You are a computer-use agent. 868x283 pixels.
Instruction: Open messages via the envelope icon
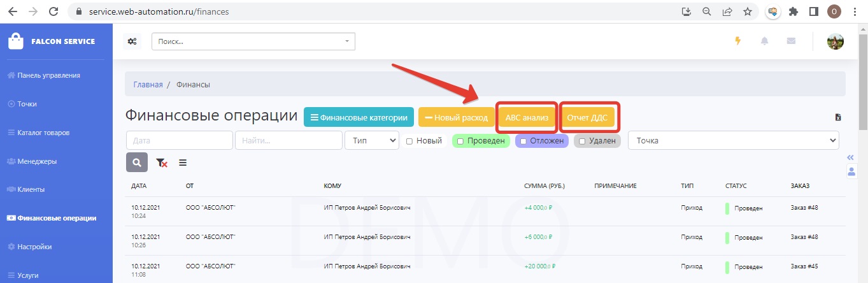pyautogui.click(x=791, y=41)
